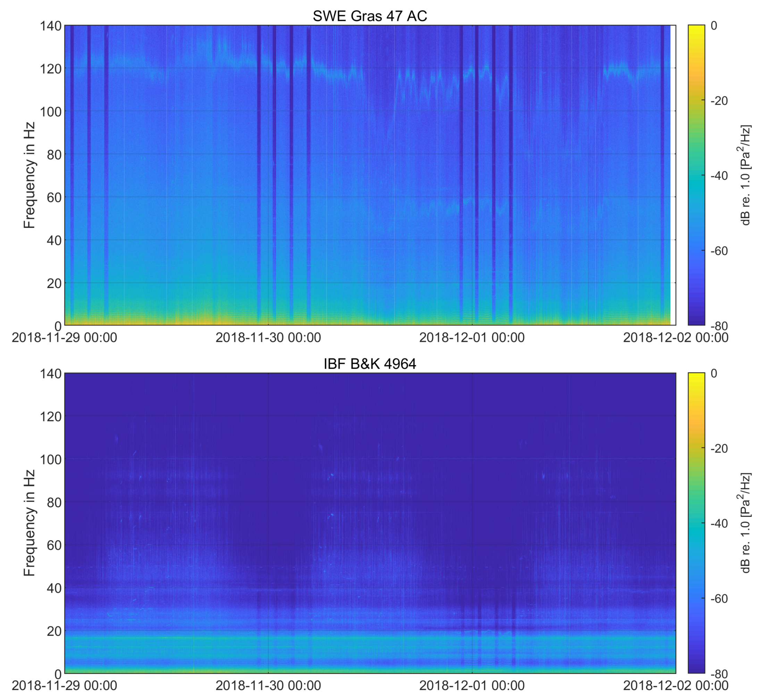761x700 pixels.
Task: Click the -20 tick on the top colorbar
Action: click(719, 100)
